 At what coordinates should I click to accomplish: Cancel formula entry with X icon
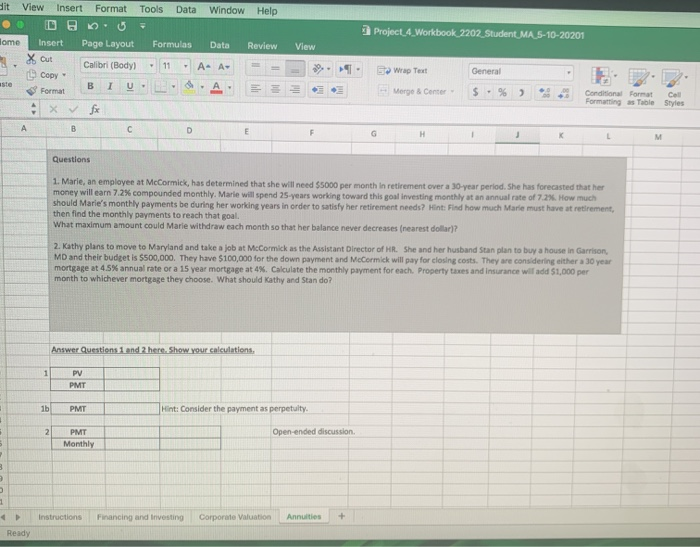(x=53, y=109)
